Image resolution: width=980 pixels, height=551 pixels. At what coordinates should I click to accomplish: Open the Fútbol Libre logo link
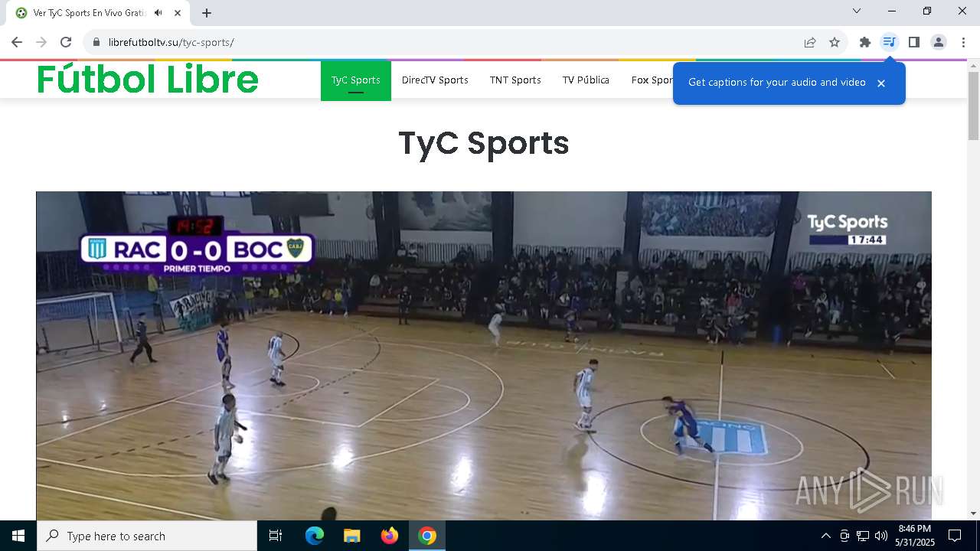click(148, 79)
